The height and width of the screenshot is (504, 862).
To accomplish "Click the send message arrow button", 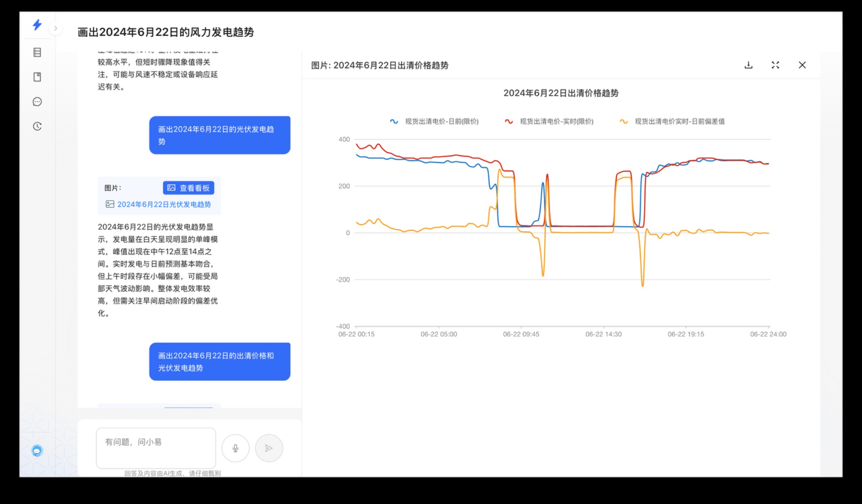I will coord(269,448).
